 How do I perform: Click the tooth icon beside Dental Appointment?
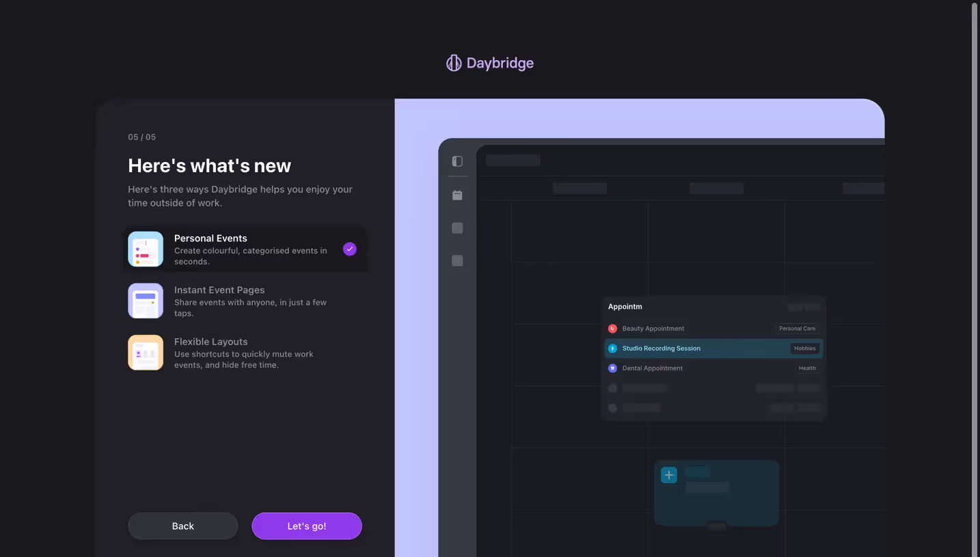[612, 368]
